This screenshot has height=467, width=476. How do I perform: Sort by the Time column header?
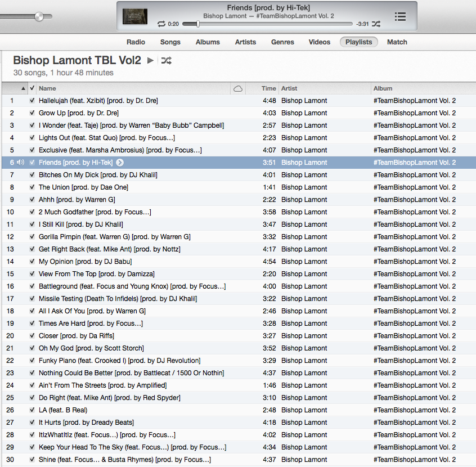(268, 89)
